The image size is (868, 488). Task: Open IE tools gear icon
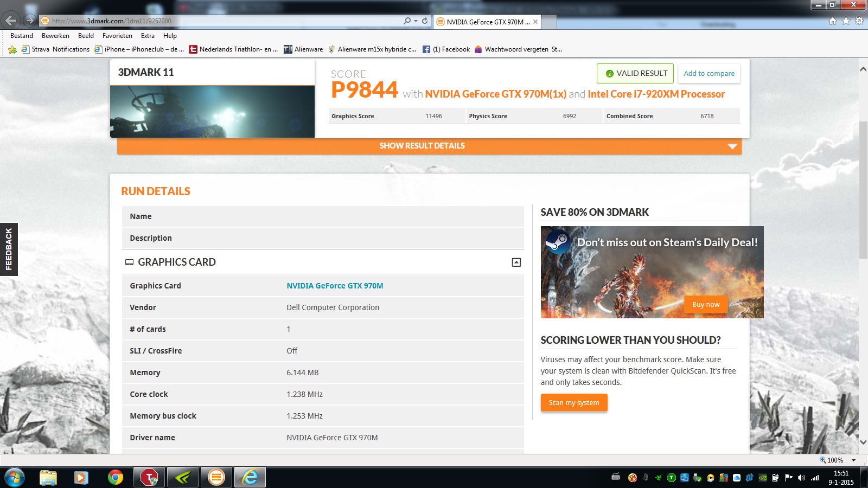[x=859, y=21]
